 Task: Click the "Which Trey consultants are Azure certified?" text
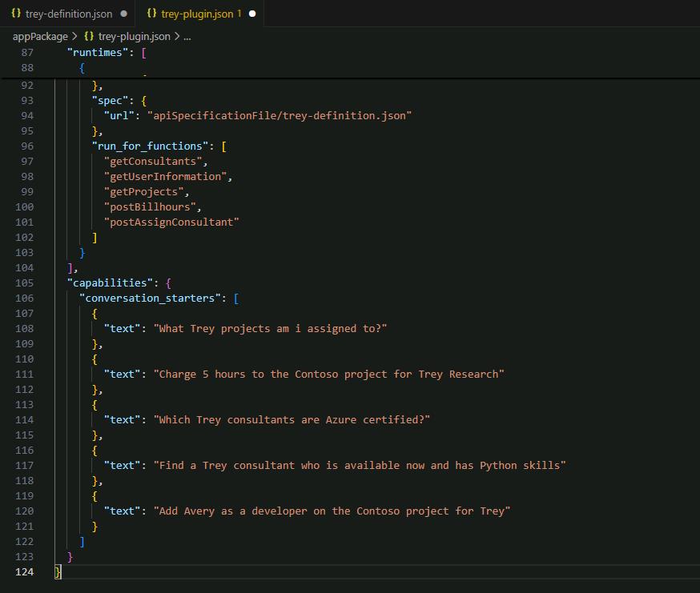pyautogui.click(x=292, y=420)
